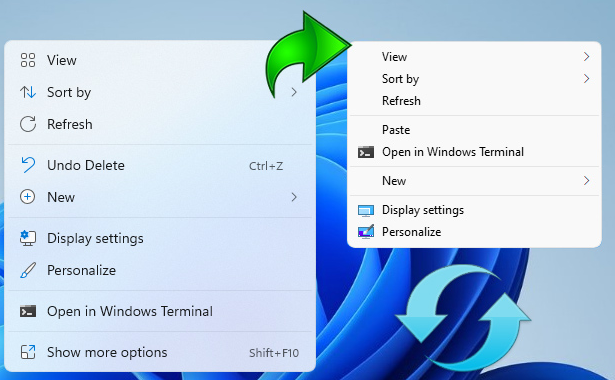Open New in the new context menu
The image size is (615, 380).
pos(160,197)
